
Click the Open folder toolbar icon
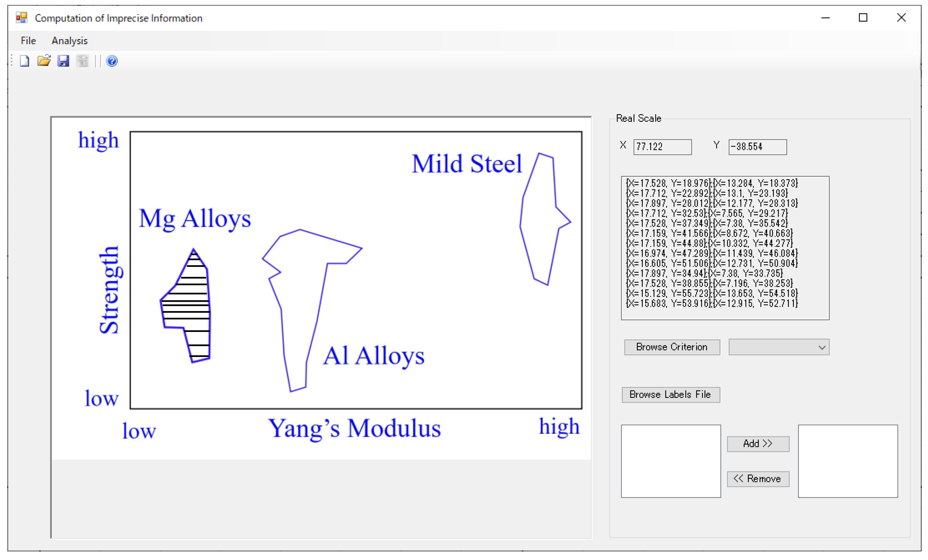(44, 61)
